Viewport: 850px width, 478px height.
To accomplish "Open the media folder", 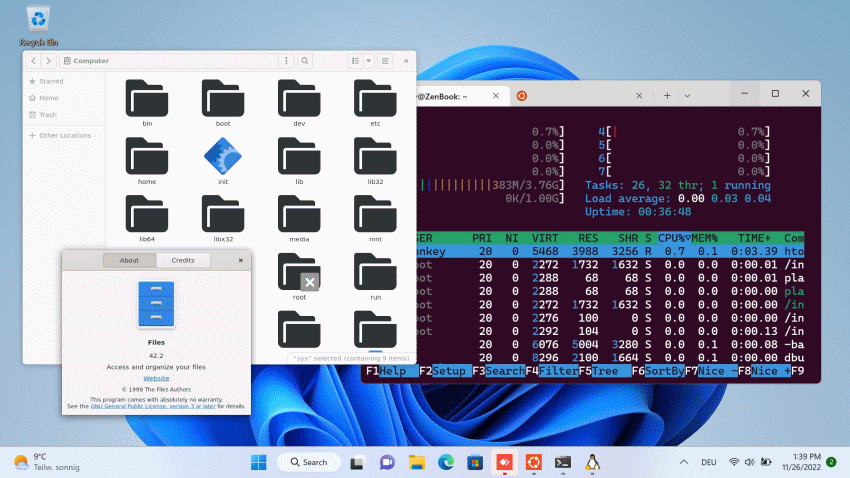I will pyautogui.click(x=299, y=218).
